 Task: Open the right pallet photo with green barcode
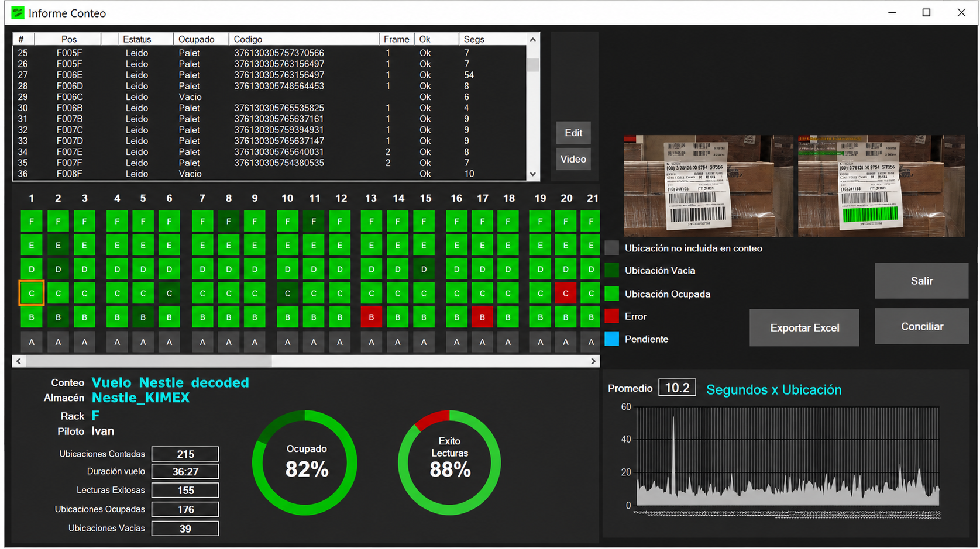[x=881, y=186]
